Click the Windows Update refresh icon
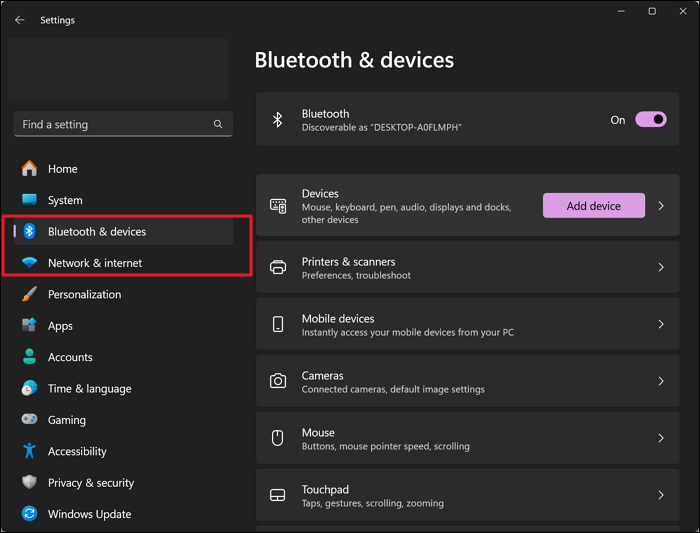 (x=29, y=514)
